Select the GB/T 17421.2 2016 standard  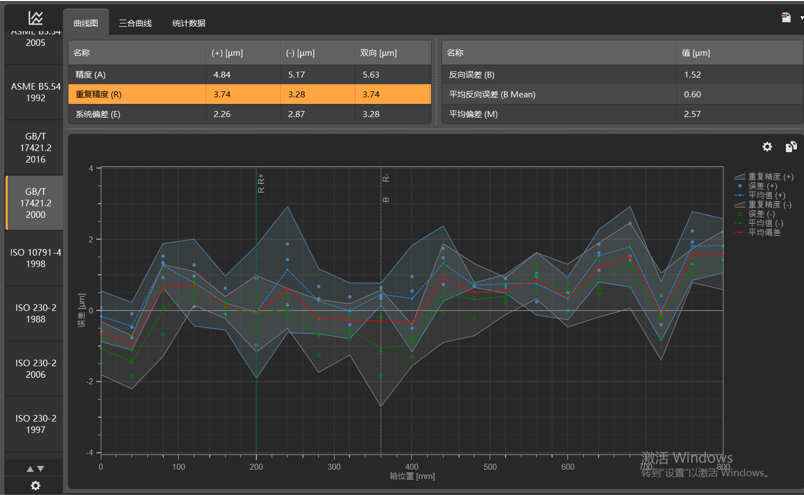35,148
